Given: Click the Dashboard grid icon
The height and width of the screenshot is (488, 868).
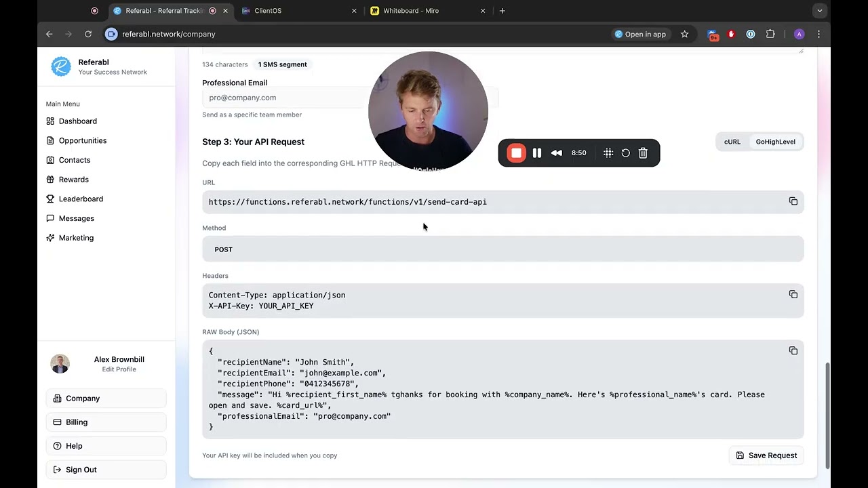Looking at the screenshot, I should (x=50, y=121).
